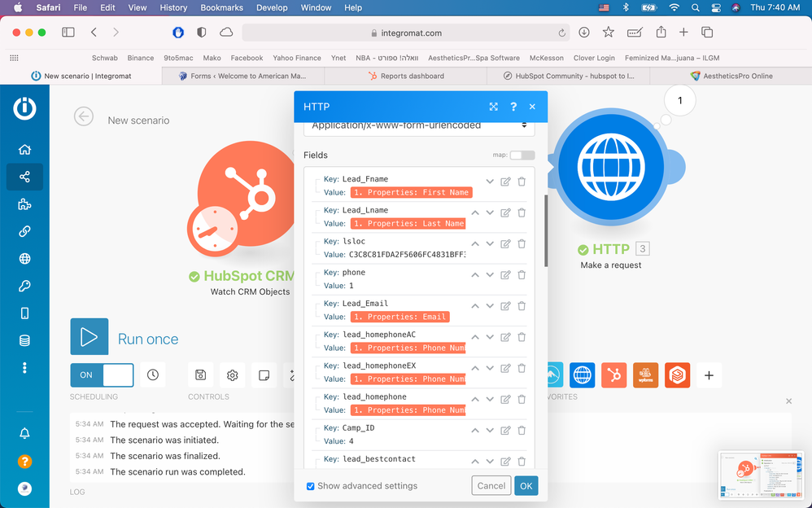Open the notes icon in controls
This screenshot has height=508, width=812.
coord(264,374)
